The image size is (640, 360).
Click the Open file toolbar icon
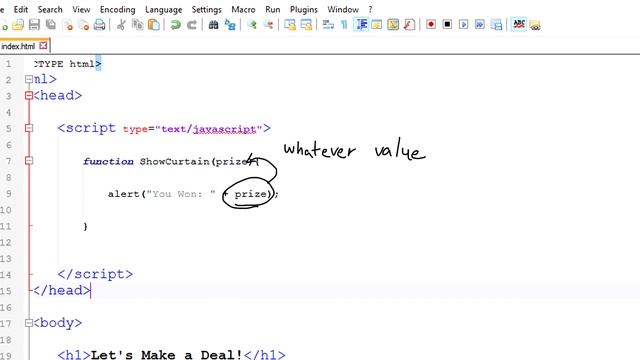tap(18, 25)
